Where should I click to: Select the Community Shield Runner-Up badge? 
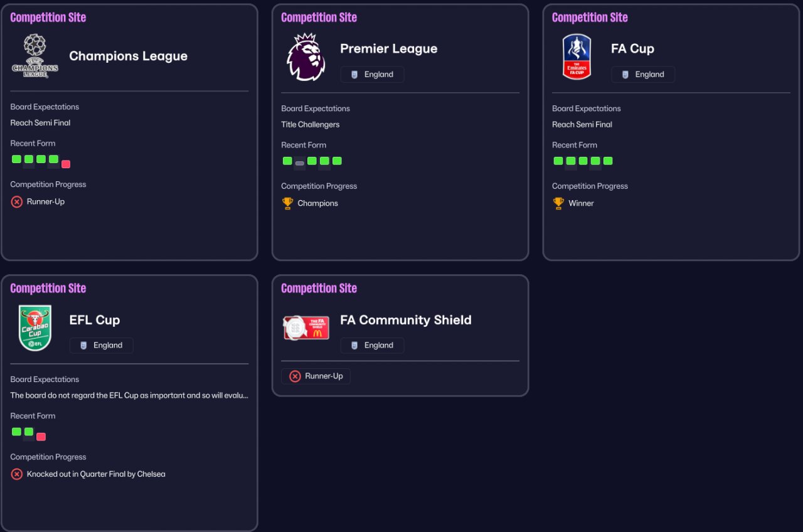(x=316, y=376)
